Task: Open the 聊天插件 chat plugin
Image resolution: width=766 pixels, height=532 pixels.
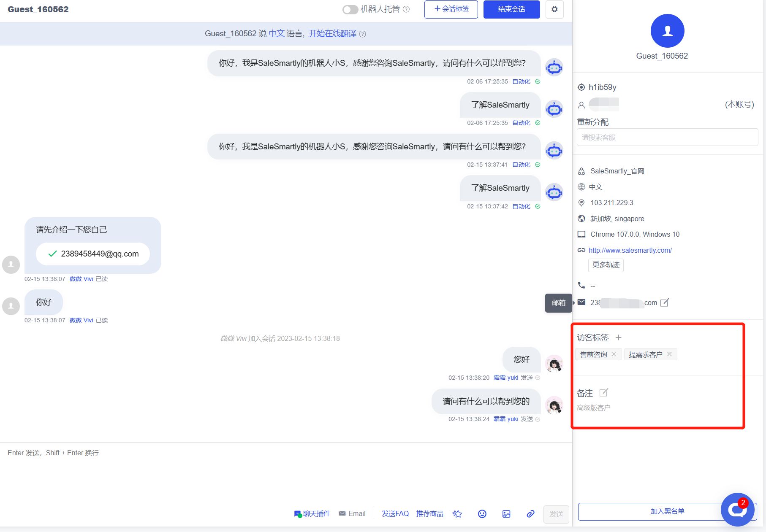Action: coord(312,513)
